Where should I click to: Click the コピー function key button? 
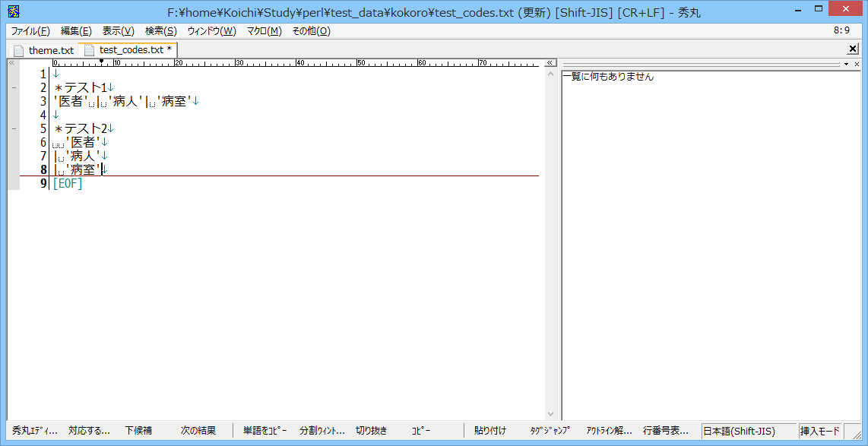[x=422, y=431]
